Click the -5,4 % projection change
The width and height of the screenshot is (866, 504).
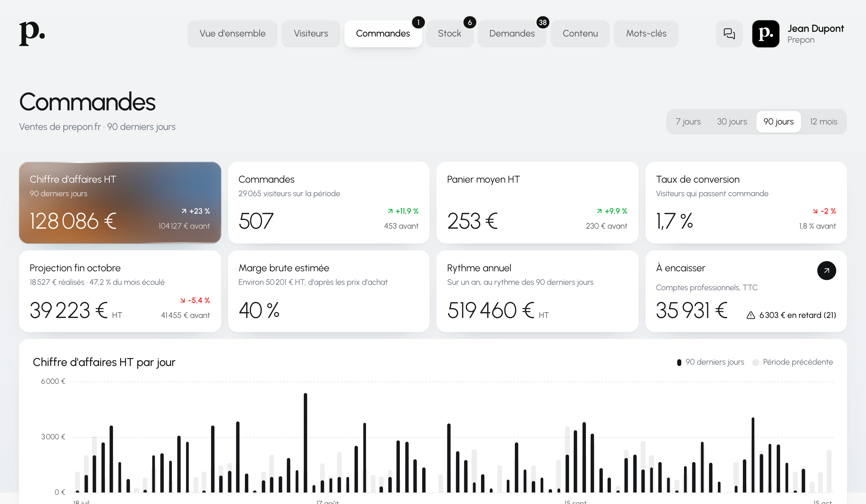pyautogui.click(x=195, y=300)
